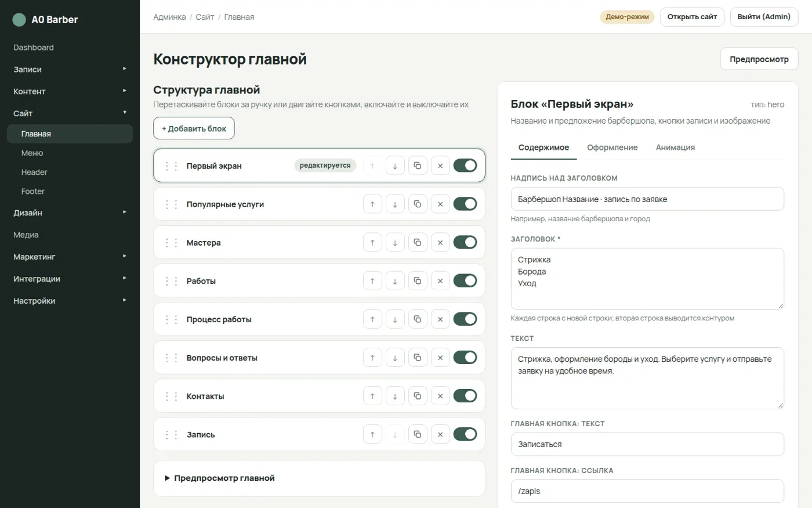
Task: Duplicate the Первый экран block
Action: click(418, 166)
